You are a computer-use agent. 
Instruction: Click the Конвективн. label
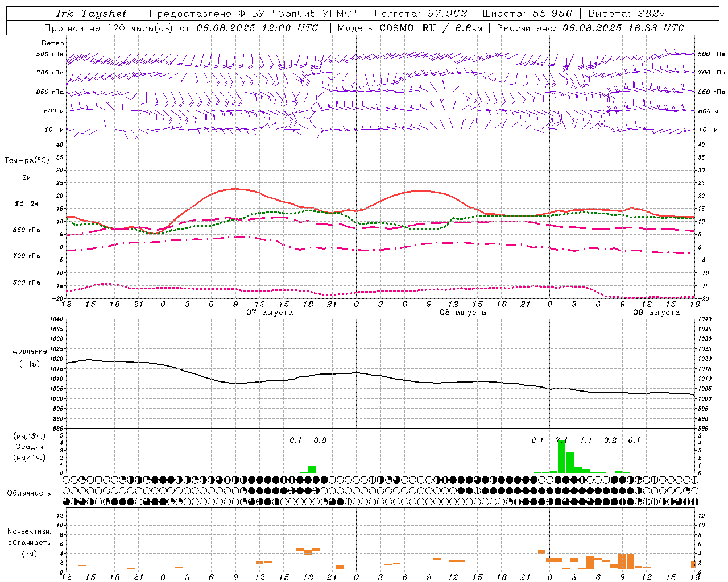coord(29,531)
